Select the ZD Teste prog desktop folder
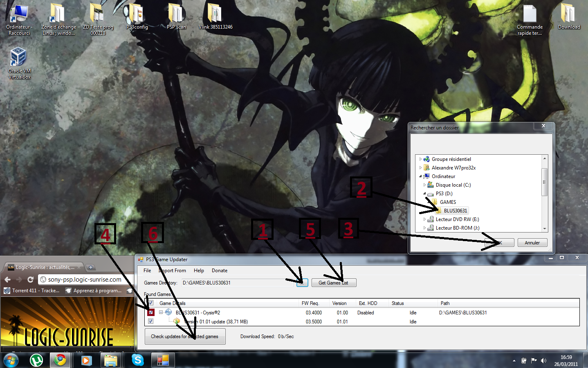This screenshot has height=368, width=588. coord(98,20)
